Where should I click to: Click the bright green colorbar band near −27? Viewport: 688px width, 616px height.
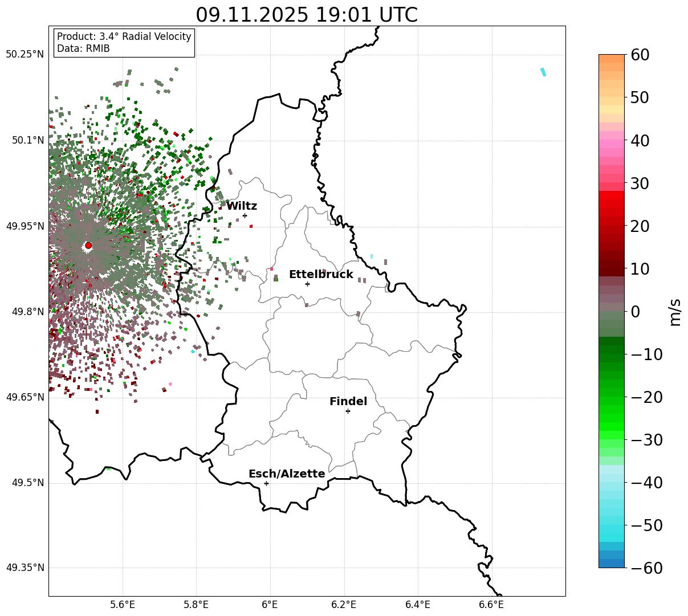pos(612,427)
